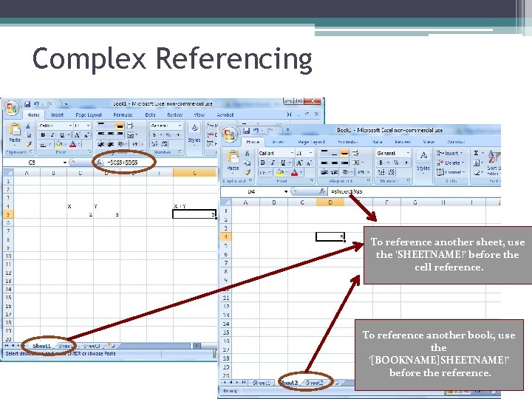This screenshot has height=399, width=532.
Task: Open the font size 11 dropdown in the front window
Action: (310, 153)
